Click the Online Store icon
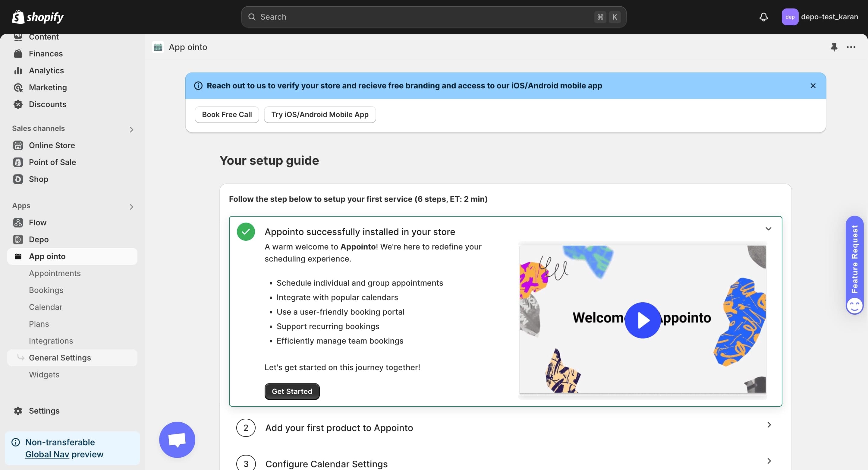 [18, 145]
